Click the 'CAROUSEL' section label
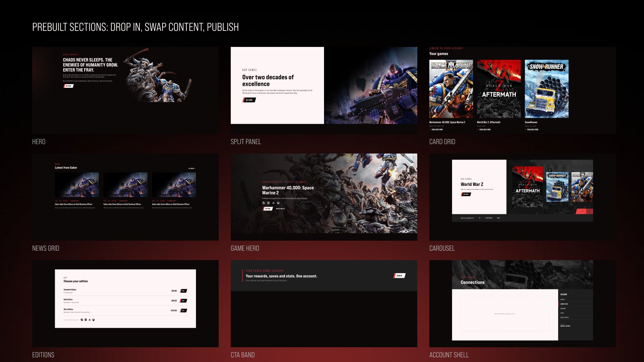 [442, 248]
